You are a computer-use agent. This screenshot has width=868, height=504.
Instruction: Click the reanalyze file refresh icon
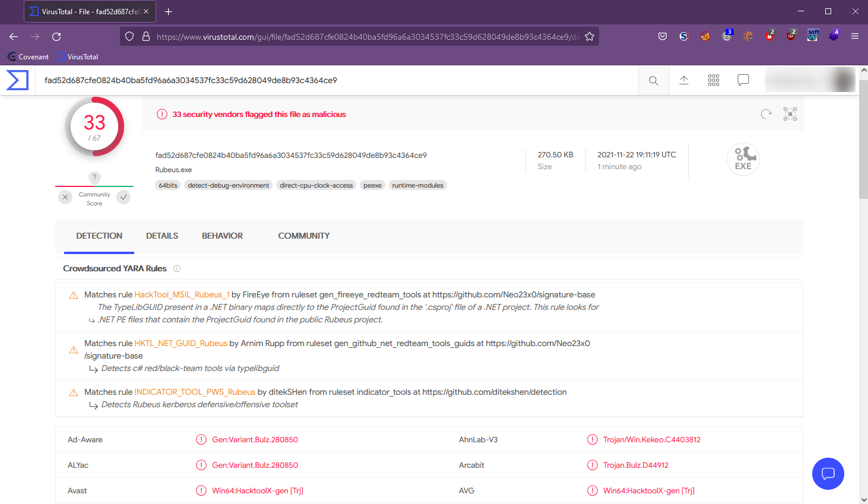766,114
